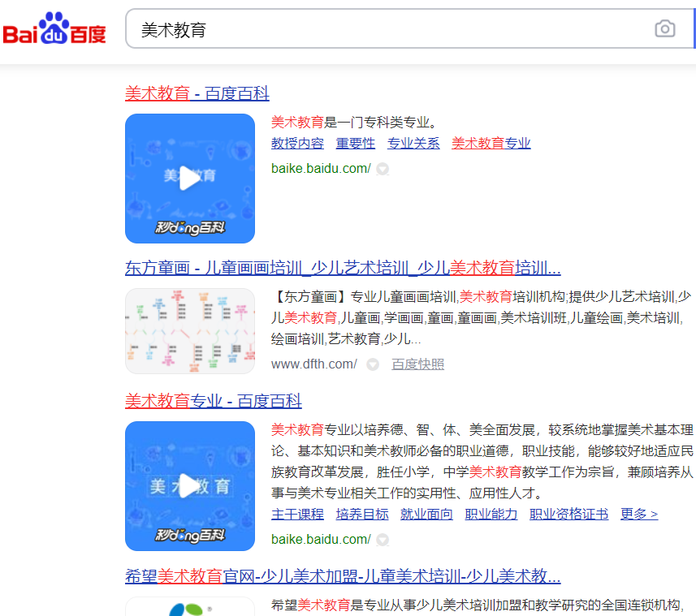The width and height of the screenshot is (696, 616).
Task: Expand dropdown arrow beside first baike.baidu.com URL
Action: [x=383, y=169]
